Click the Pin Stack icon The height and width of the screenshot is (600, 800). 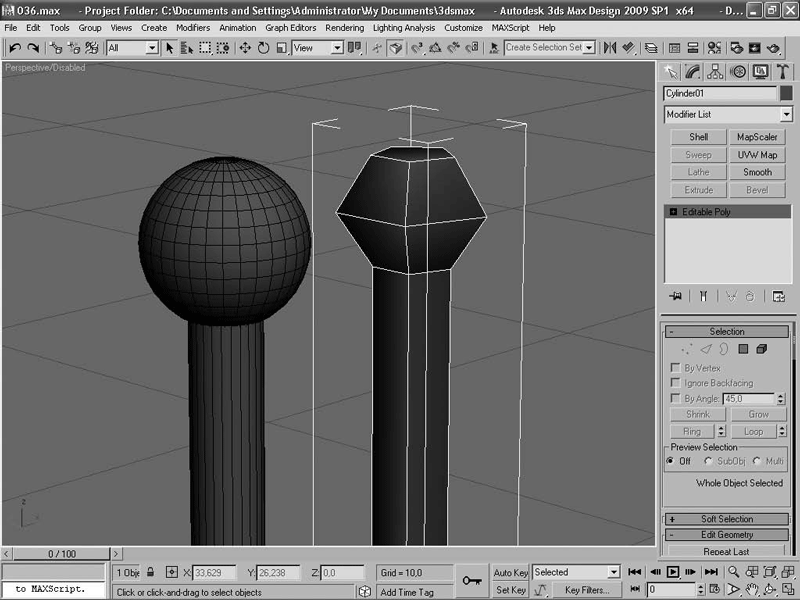click(x=677, y=296)
